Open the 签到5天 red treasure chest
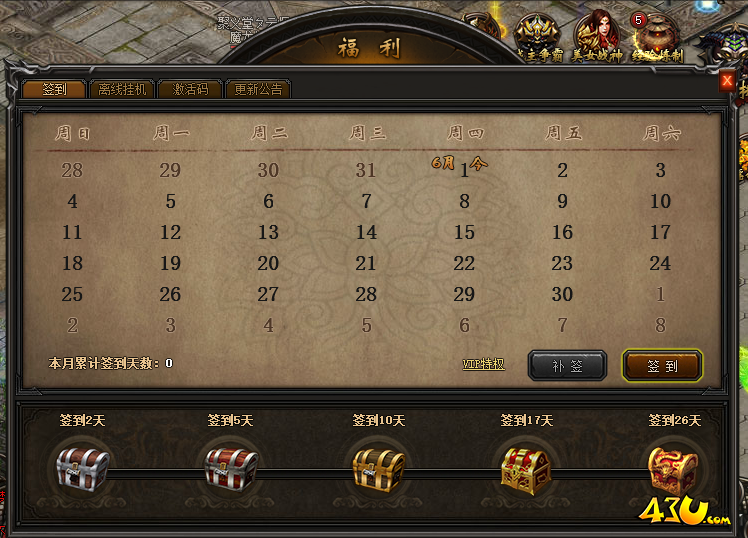The width and height of the screenshot is (748, 538). [x=231, y=469]
